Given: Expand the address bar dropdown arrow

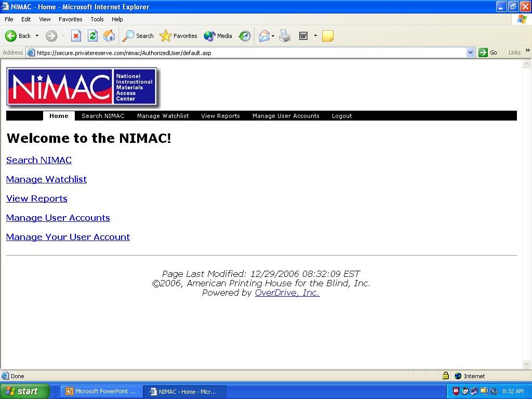Looking at the screenshot, I should click(x=471, y=52).
